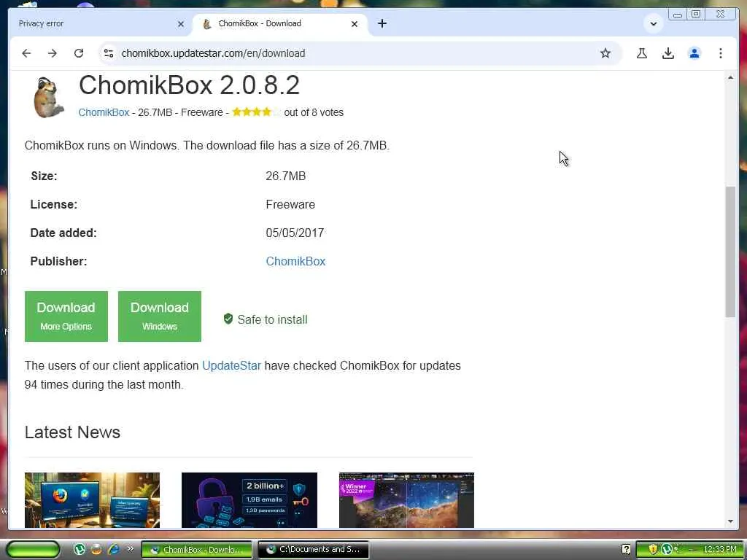This screenshot has width=747, height=560.
Task: Switch to C:\Documents and S... taskbar window
Action: 314,550
